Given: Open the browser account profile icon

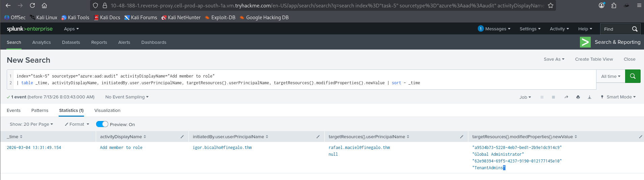Looking at the screenshot, I should click(602, 5).
